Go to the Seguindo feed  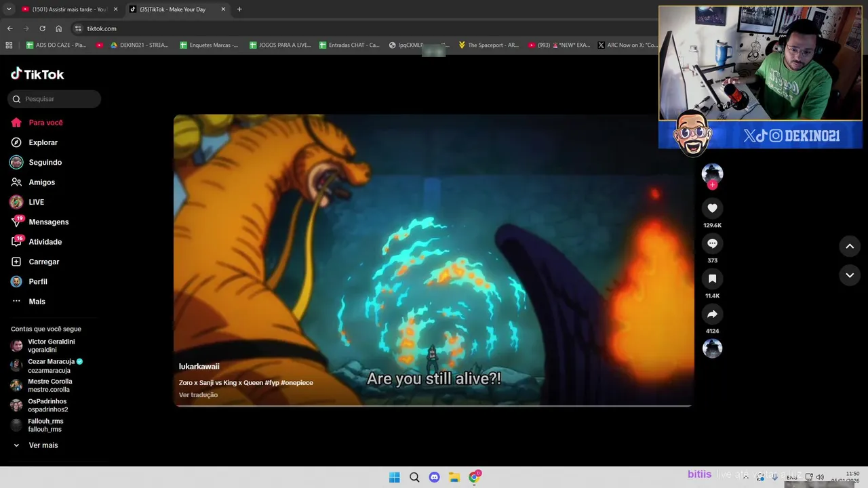tap(37, 163)
